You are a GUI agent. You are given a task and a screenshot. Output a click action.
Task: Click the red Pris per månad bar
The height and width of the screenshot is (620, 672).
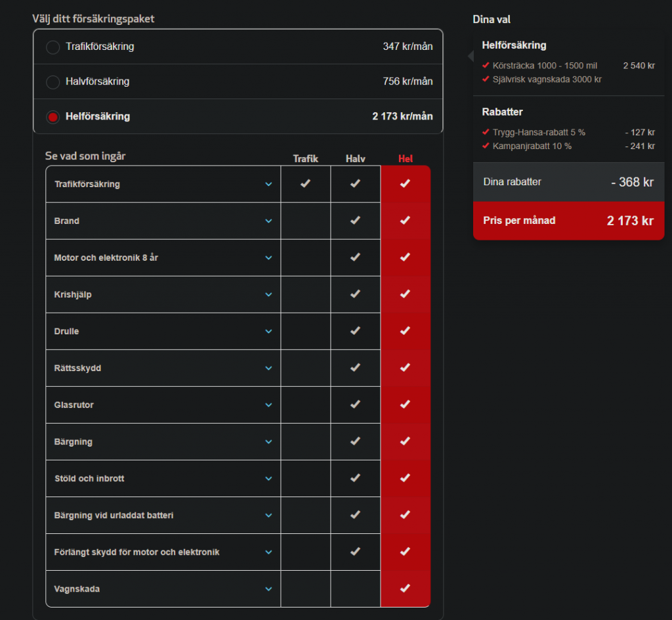tap(568, 221)
